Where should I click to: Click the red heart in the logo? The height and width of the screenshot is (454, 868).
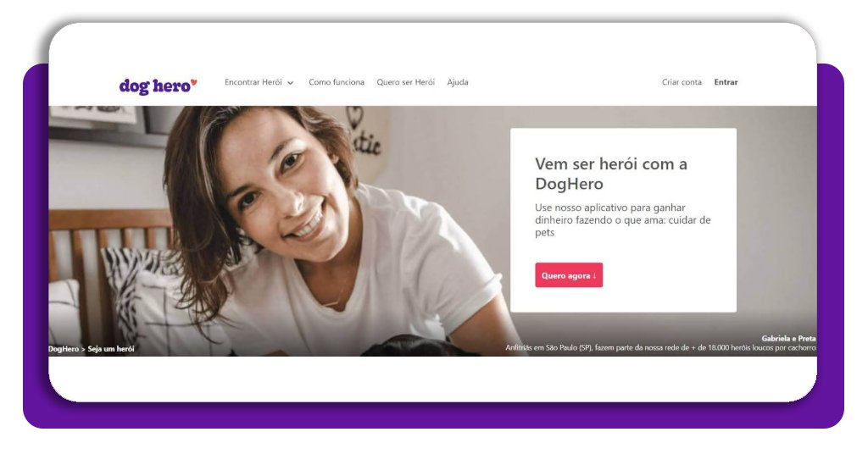pyautogui.click(x=194, y=82)
